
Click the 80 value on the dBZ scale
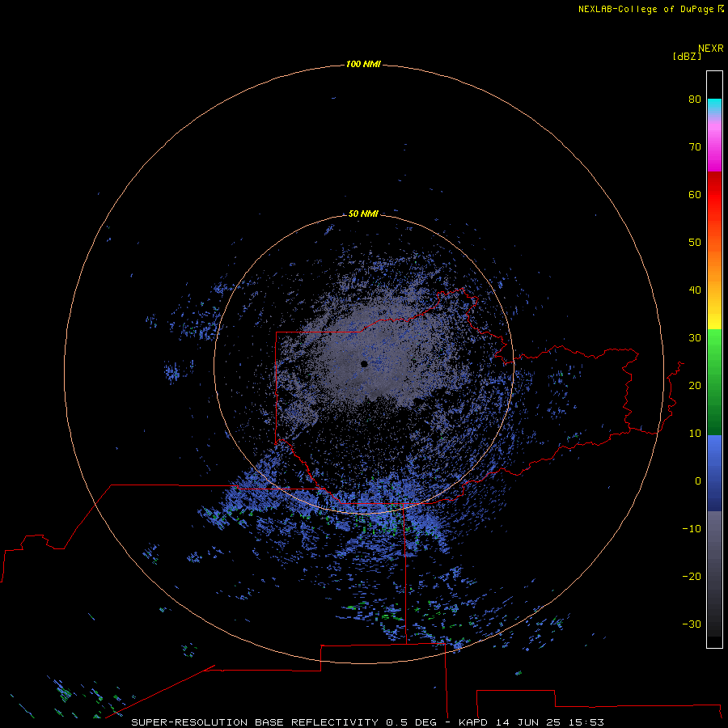(x=695, y=99)
